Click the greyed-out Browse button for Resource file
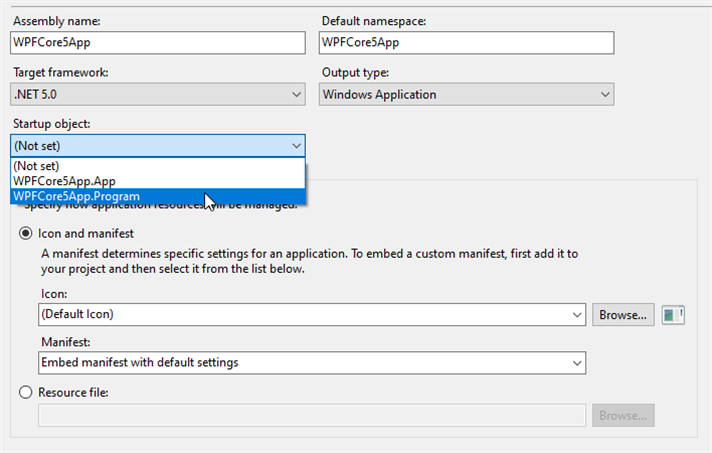This screenshot has width=712, height=453. pyautogui.click(x=623, y=415)
